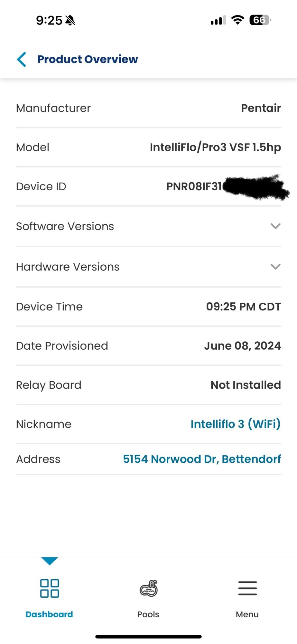Tap the cellular signal bars icon
The width and height of the screenshot is (297, 644).
point(218,20)
